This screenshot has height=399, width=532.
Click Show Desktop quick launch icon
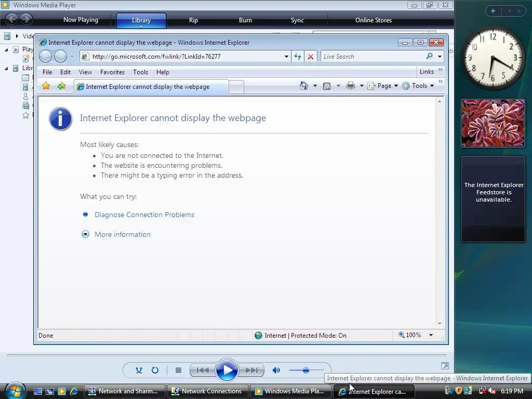37,391
